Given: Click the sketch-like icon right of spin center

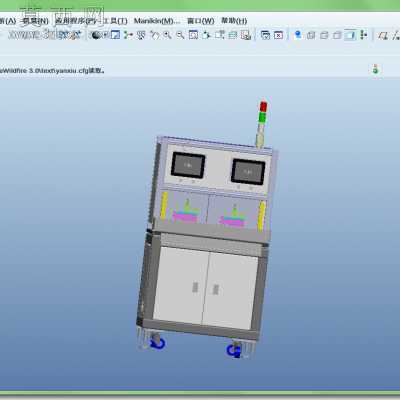Looking at the screenshot, I should (x=141, y=35).
